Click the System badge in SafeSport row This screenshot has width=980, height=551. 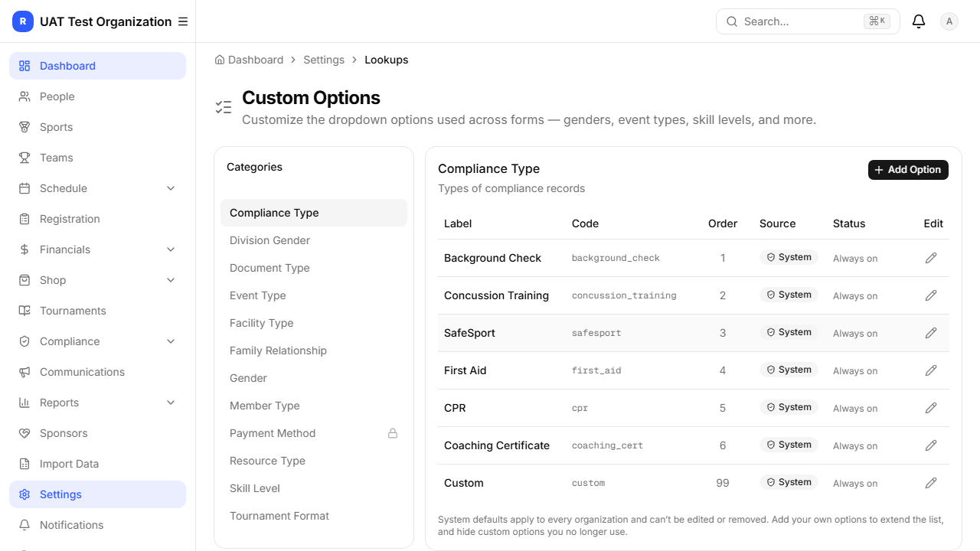coord(789,332)
